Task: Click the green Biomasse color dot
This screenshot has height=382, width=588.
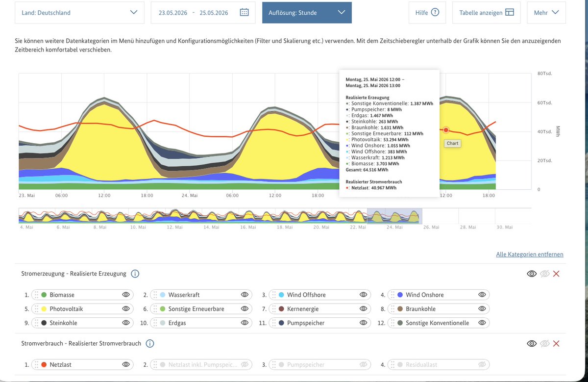Action: click(x=44, y=295)
